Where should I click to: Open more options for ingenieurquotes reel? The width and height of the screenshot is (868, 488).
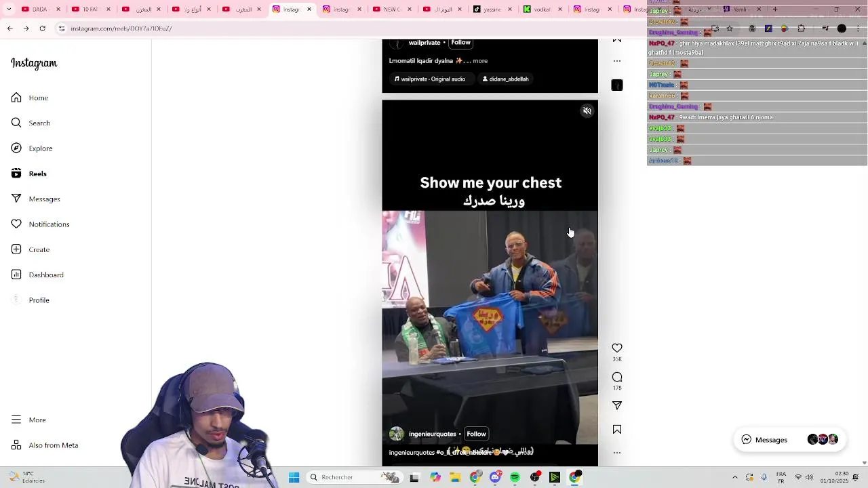[617, 452]
